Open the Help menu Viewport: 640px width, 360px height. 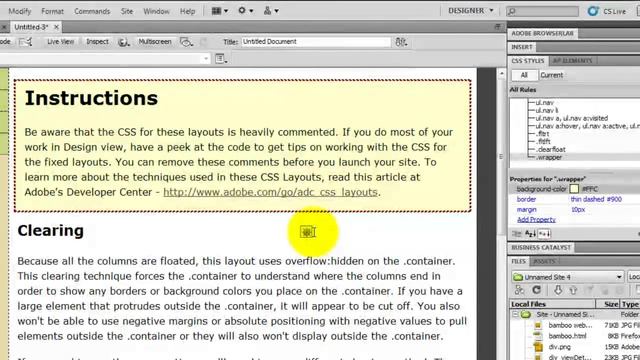point(187,11)
